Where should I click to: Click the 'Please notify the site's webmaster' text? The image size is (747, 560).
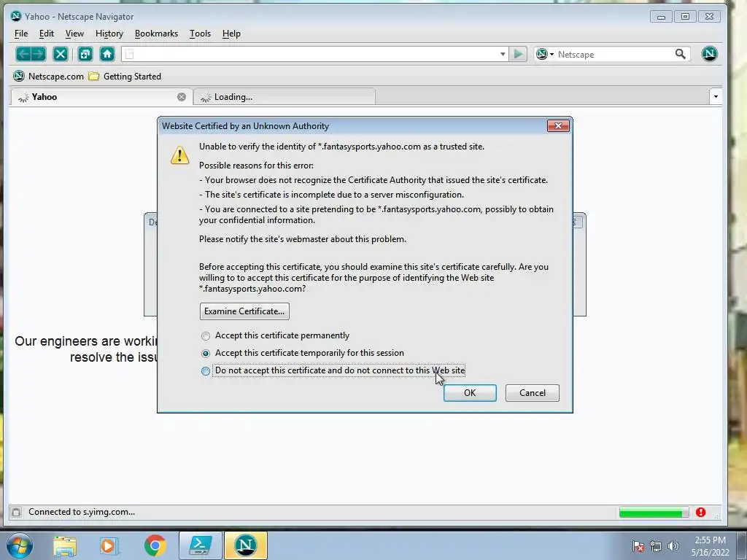click(x=303, y=239)
